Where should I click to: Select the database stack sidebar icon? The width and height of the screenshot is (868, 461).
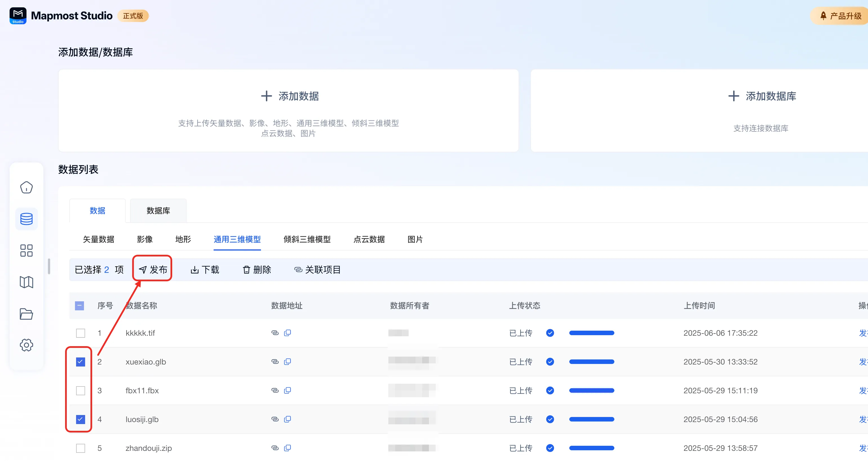(x=26, y=219)
